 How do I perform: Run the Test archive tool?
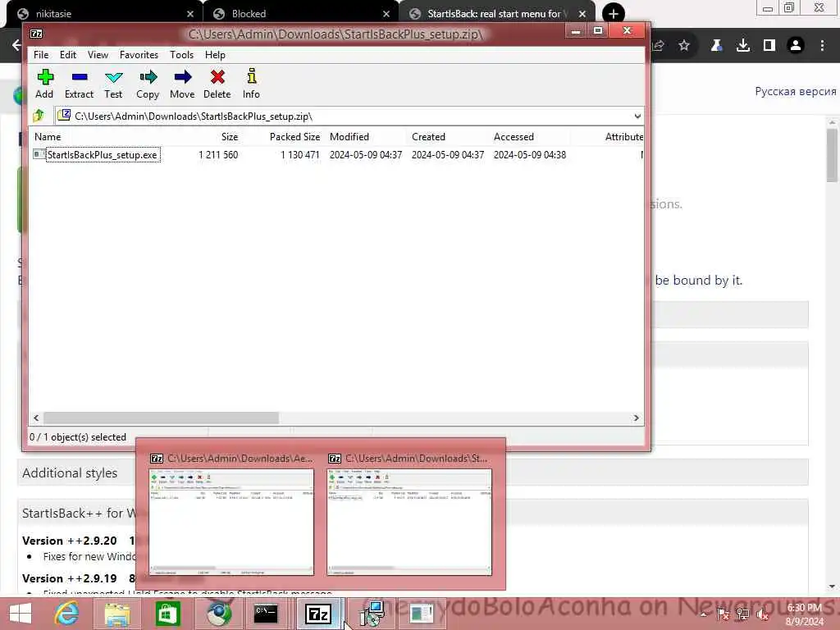[113, 84]
